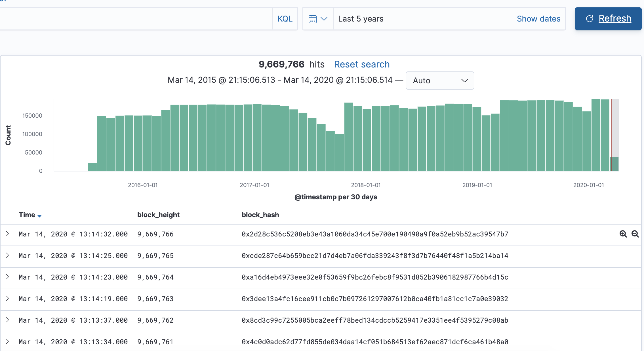644x351 pixels.
Task: Click the Refresh button
Action: point(608,19)
